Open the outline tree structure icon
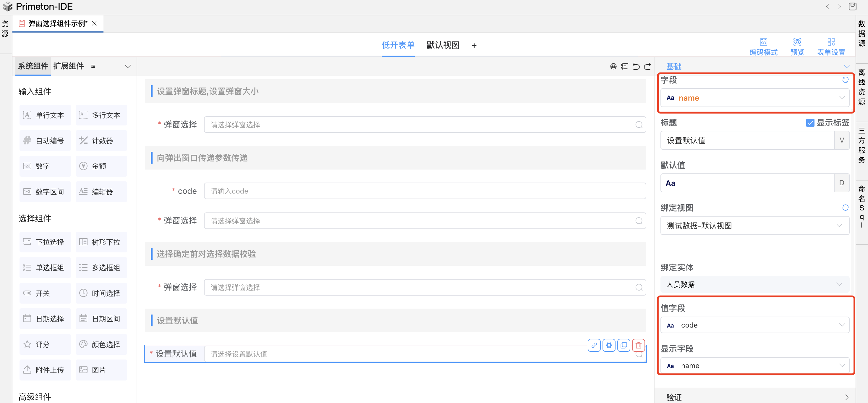Screen dimensions: 868x403 click(x=624, y=67)
